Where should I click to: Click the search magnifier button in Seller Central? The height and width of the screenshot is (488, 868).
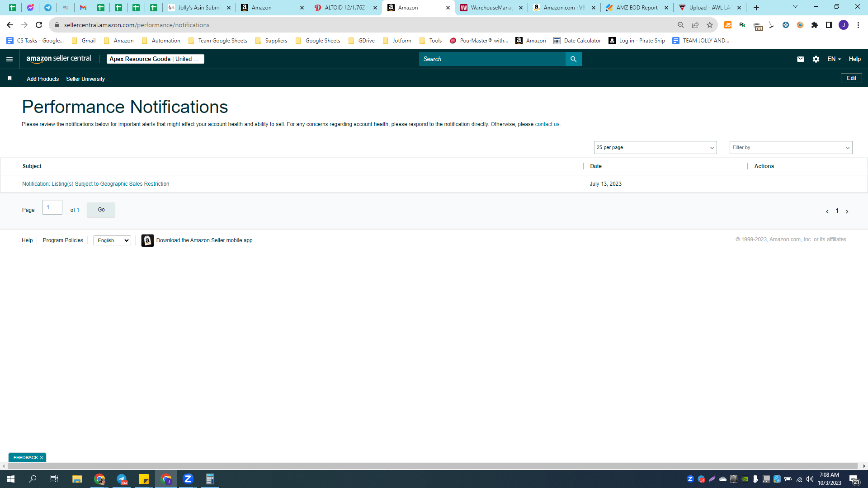[x=573, y=59]
